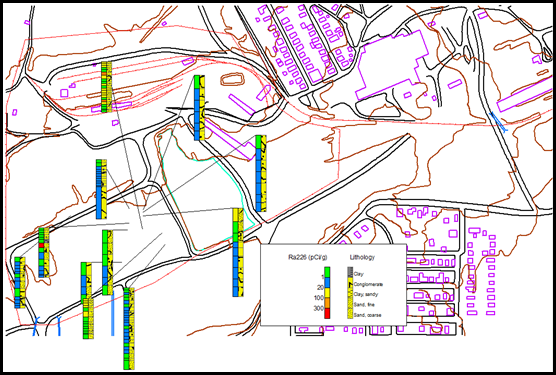The image size is (556, 375).
Task: Click the 'Sand, coarse' legend label
Action: [x=367, y=315]
